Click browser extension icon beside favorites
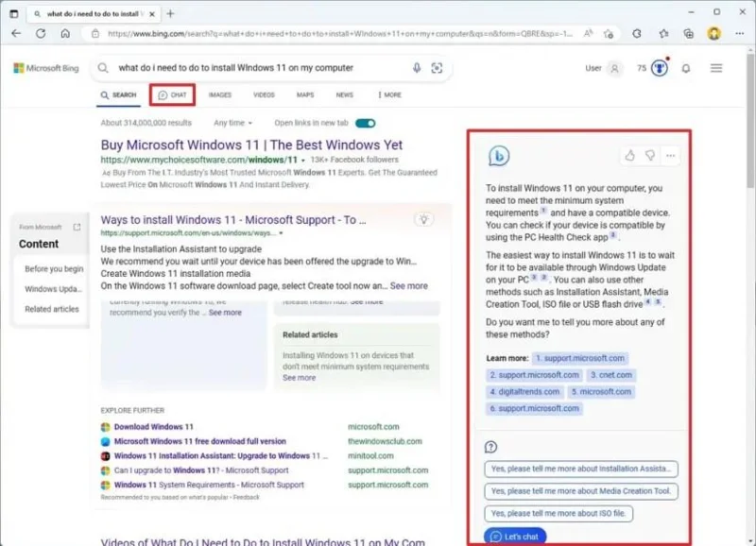The height and width of the screenshot is (546, 756). (x=637, y=33)
